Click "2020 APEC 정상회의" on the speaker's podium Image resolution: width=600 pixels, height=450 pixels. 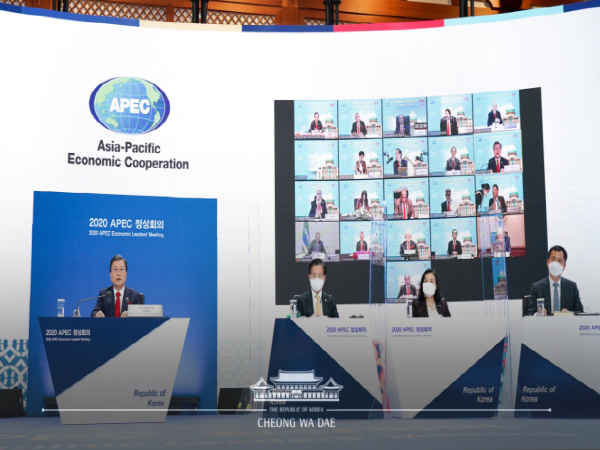68,332
